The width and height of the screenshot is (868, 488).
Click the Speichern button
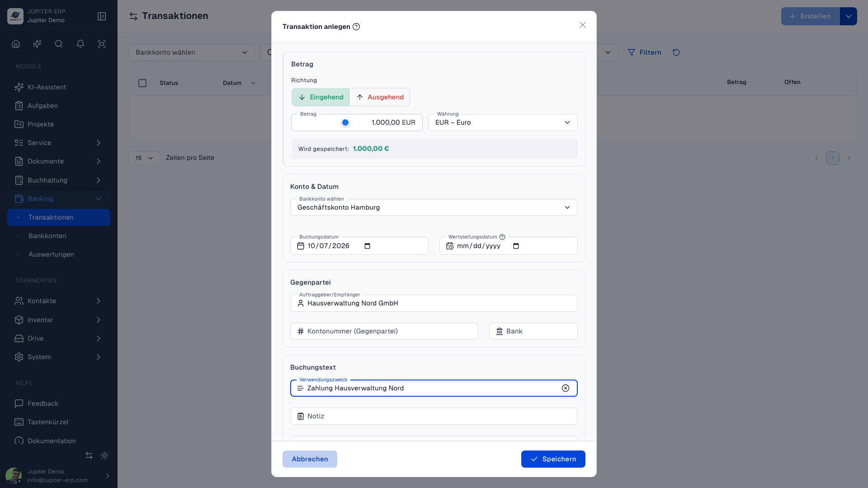coord(553,459)
